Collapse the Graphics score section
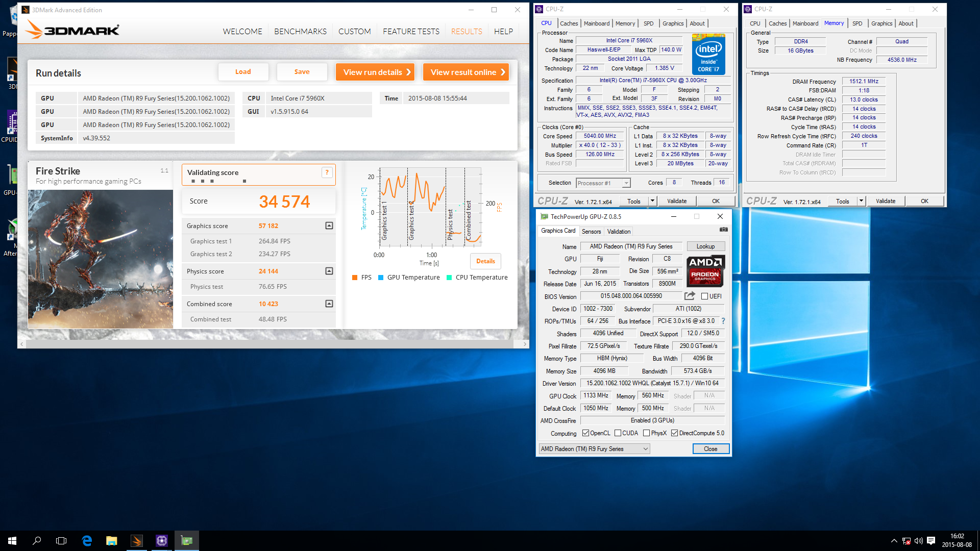 tap(329, 226)
